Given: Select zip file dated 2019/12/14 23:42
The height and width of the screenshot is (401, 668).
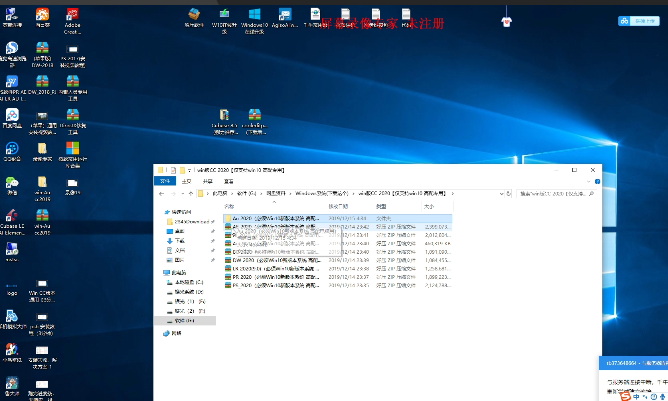Looking at the screenshot, I should tap(337, 227).
